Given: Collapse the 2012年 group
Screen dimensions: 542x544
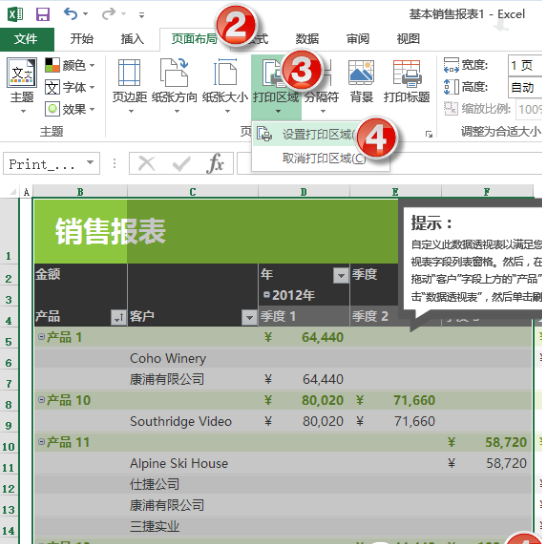Looking at the screenshot, I should 266,295.
